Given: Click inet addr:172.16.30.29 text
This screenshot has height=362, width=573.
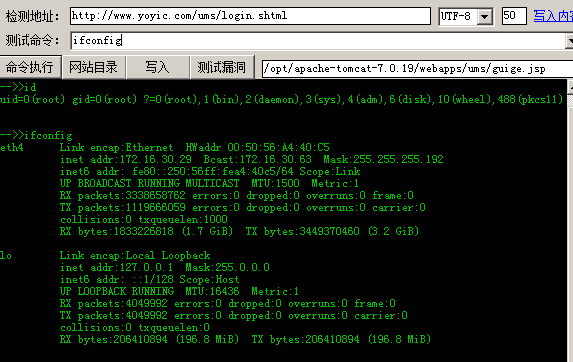Looking at the screenshot, I should pos(126,160).
